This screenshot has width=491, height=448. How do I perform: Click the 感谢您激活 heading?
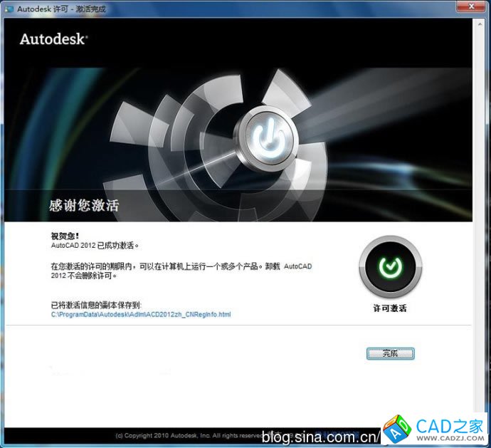(x=84, y=206)
